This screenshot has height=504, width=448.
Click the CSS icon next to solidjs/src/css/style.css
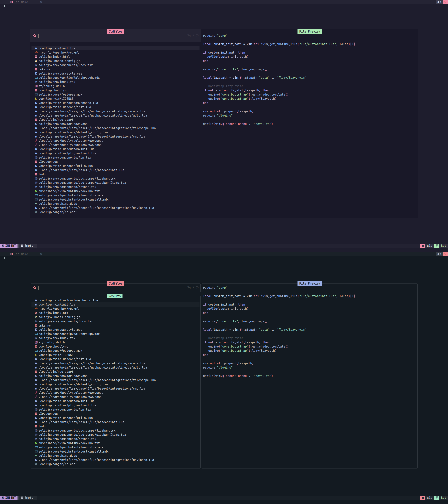tap(36, 73)
